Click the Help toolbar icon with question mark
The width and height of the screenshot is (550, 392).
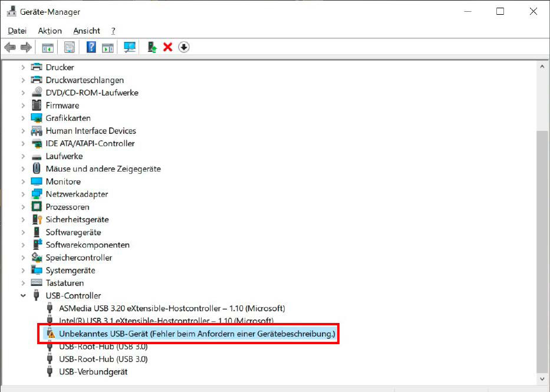click(x=91, y=47)
